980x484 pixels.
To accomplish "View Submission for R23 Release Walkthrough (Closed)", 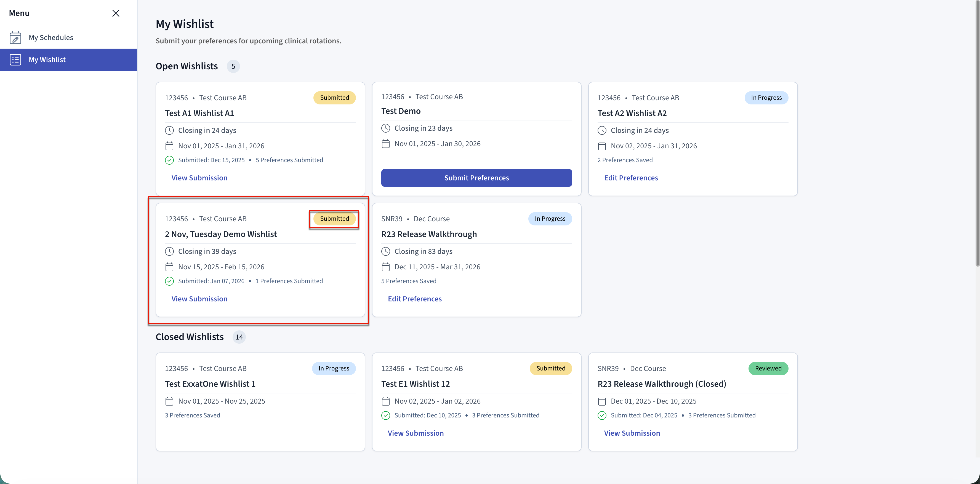I will point(632,433).
